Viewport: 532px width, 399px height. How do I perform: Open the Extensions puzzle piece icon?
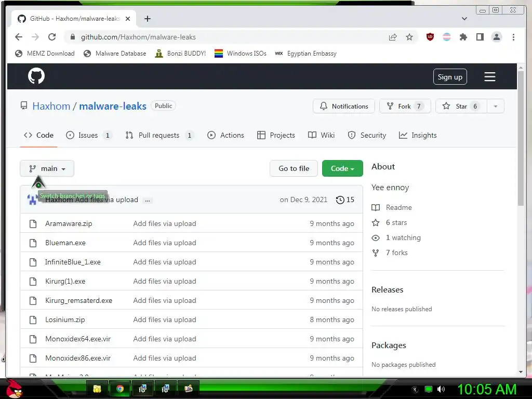[x=463, y=37]
